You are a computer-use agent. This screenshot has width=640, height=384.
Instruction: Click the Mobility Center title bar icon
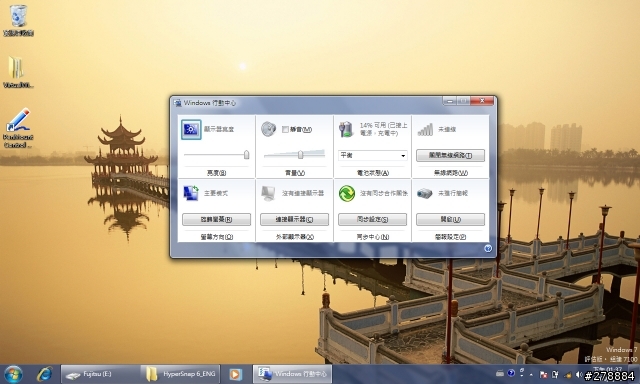click(x=178, y=103)
